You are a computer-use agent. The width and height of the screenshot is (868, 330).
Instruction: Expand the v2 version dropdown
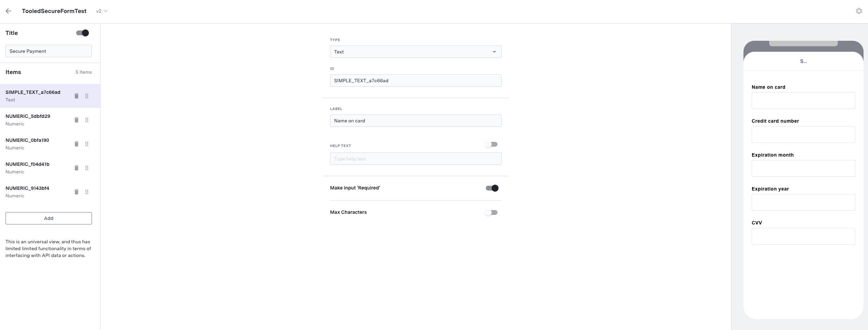102,11
